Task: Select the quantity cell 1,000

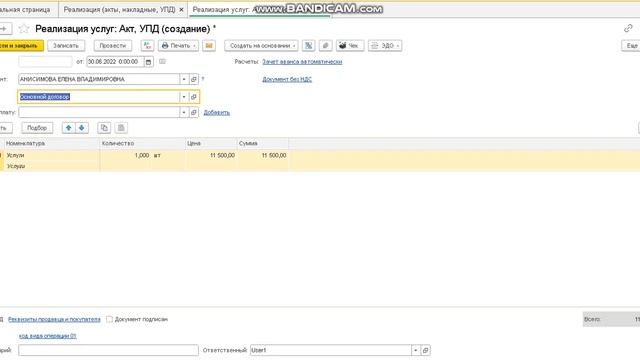Action: click(x=126, y=156)
